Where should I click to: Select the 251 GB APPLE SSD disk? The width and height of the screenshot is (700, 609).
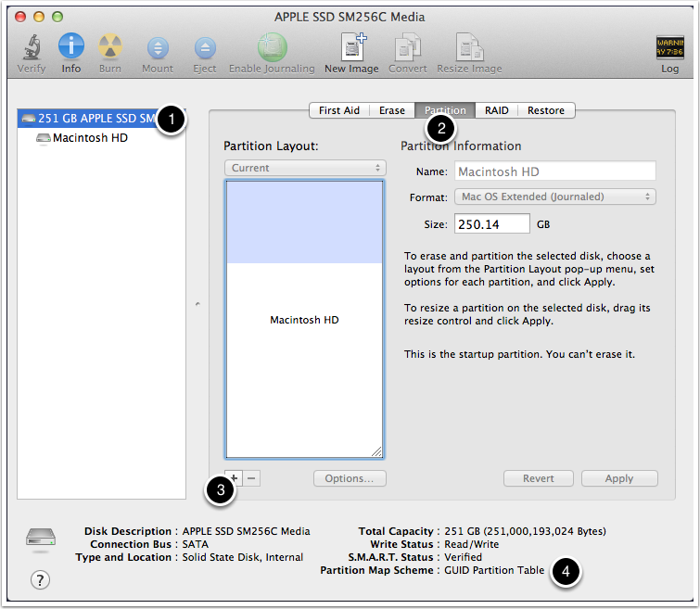click(101, 119)
